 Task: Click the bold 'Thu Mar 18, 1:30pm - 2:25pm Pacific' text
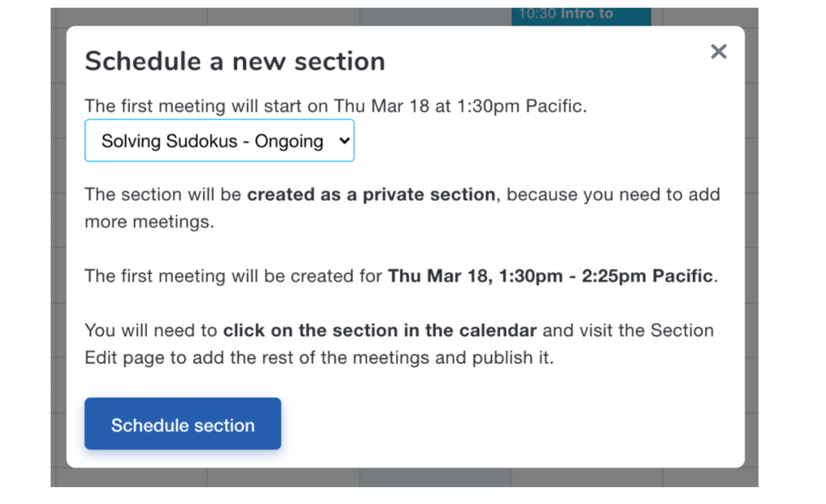click(x=550, y=276)
